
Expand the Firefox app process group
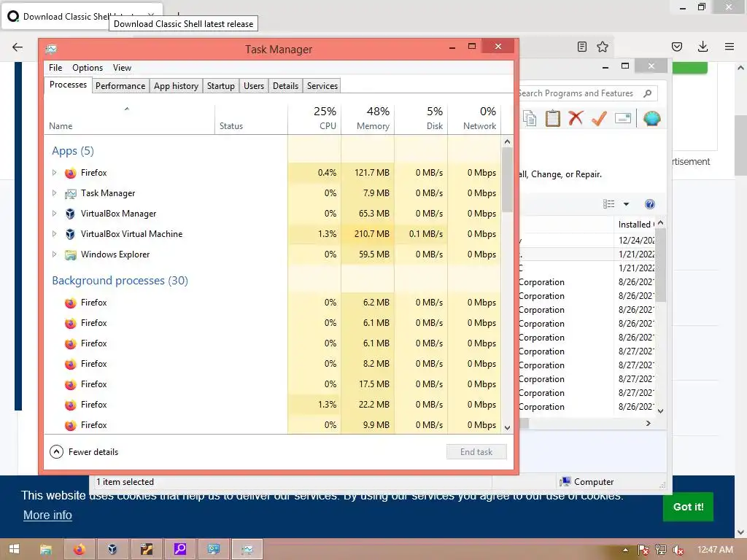[54, 173]
